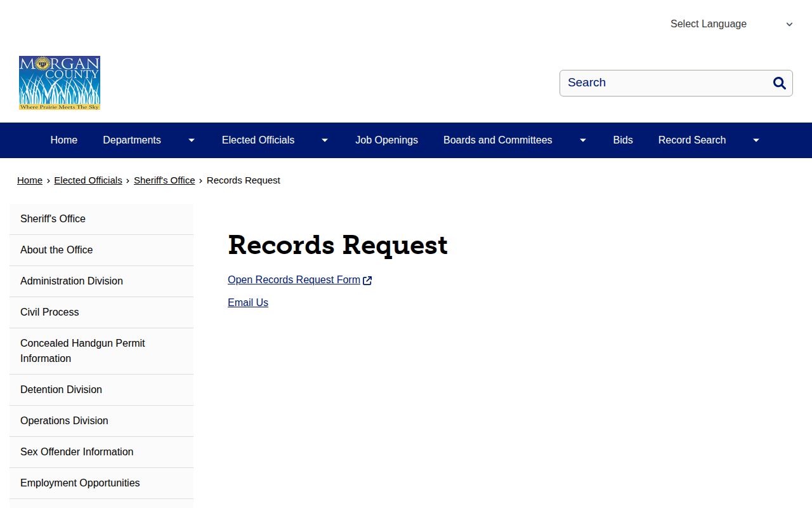Image resolution: width=812 pixels, height=508 pixels.
Task: Click the magnifying glass search icon
Action: (780, 83)
